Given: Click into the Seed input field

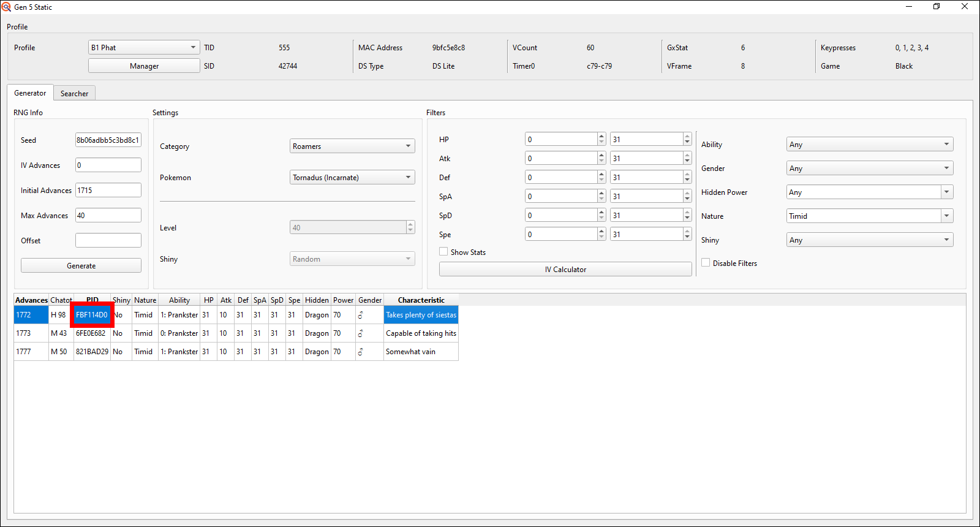Looking at the screenshot, I should pyautogui.click(x=108, y=140).
